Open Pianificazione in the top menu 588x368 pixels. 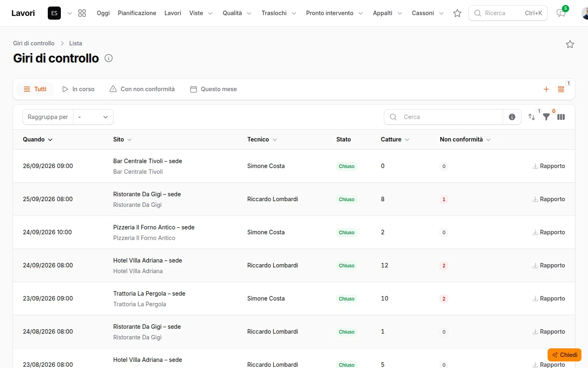(x=137, y=13)
